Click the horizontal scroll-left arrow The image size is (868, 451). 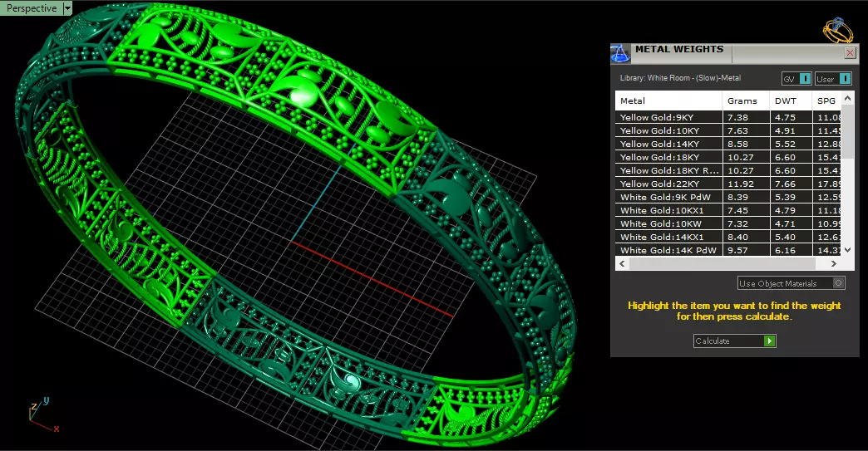click(x=622, y=263)
